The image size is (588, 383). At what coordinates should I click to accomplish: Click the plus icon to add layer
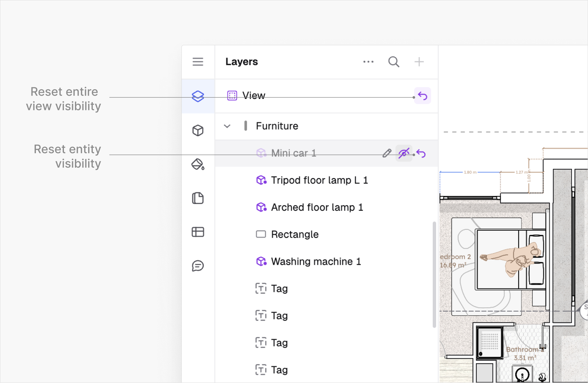419,62
